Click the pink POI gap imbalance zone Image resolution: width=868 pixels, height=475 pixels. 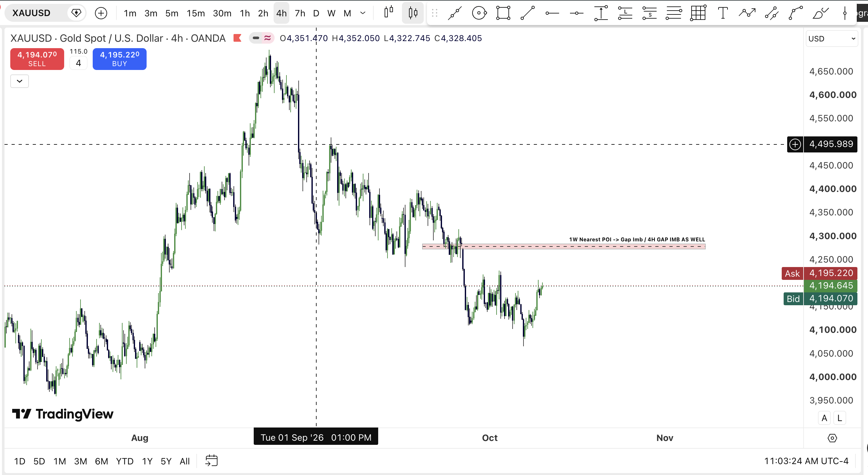[x=563, y=246]
